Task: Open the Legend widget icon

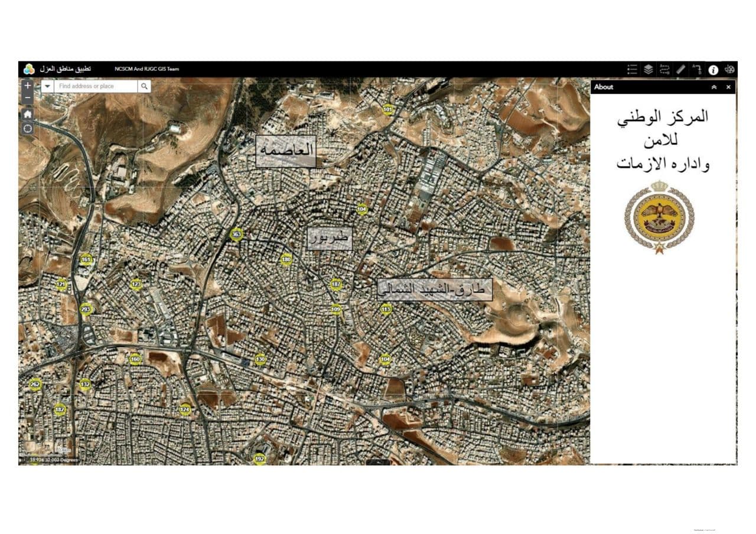Action: (632, 70)
